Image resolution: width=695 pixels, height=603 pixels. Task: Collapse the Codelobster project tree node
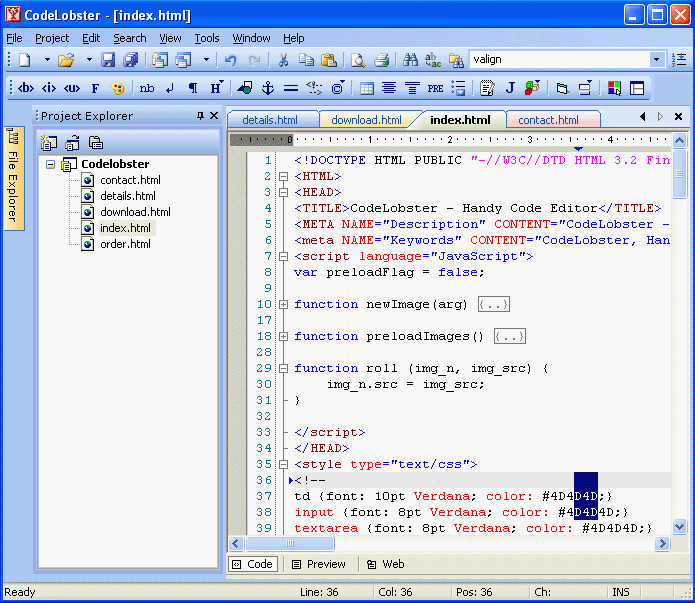click(x=51, y=164)
